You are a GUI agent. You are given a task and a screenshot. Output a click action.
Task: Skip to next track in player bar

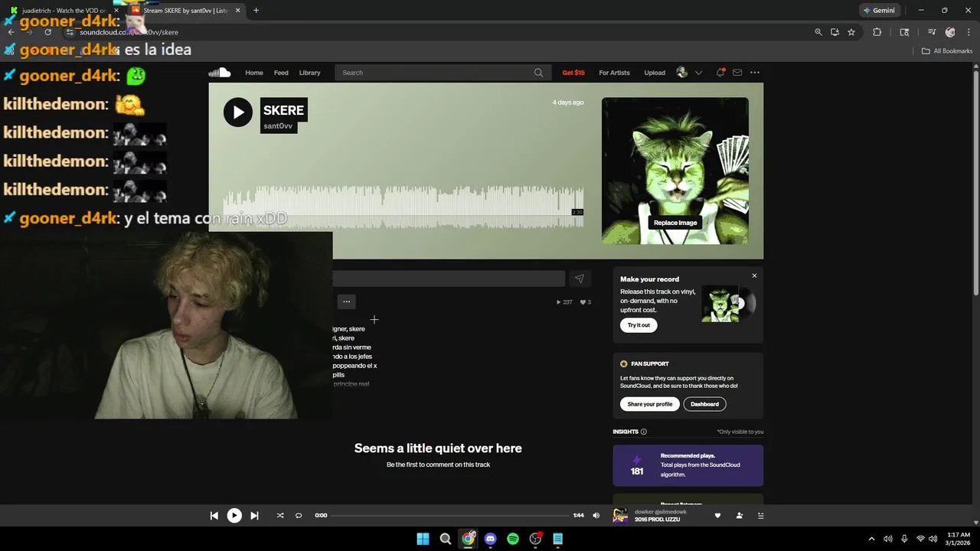tap(254, 516)
